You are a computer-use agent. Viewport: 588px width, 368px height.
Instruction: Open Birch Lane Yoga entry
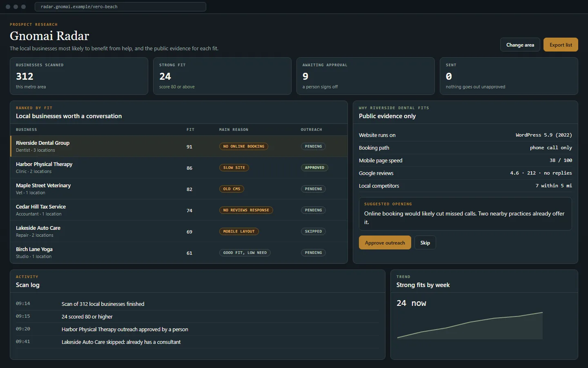pyautogui.click(x=179, y=253)
